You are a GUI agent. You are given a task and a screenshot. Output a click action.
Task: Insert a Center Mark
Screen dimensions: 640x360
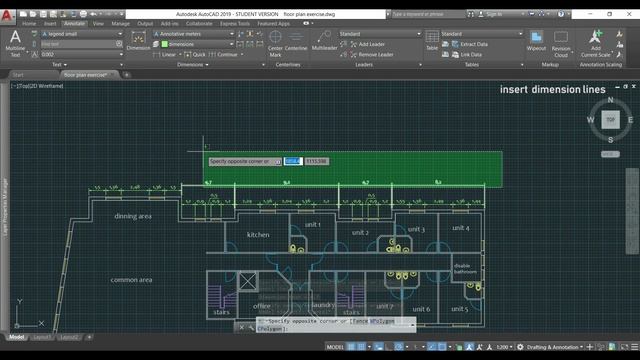[x=276, y=43]
